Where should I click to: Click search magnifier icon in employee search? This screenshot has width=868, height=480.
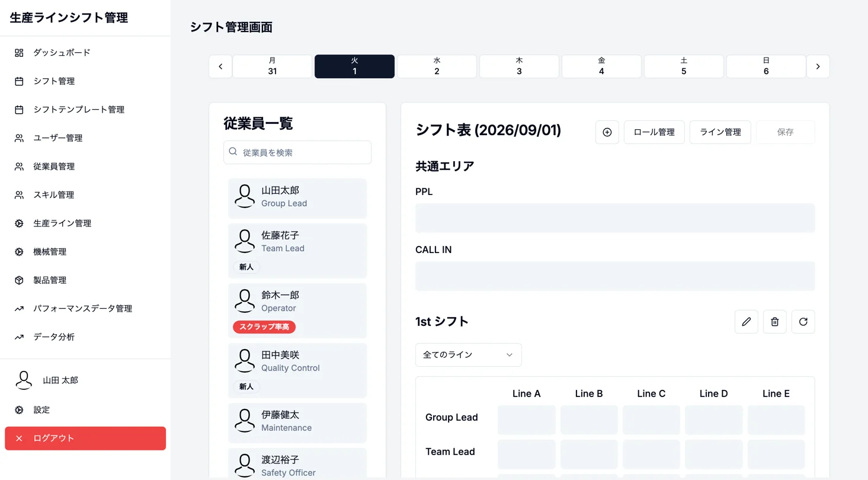point(233,152)
